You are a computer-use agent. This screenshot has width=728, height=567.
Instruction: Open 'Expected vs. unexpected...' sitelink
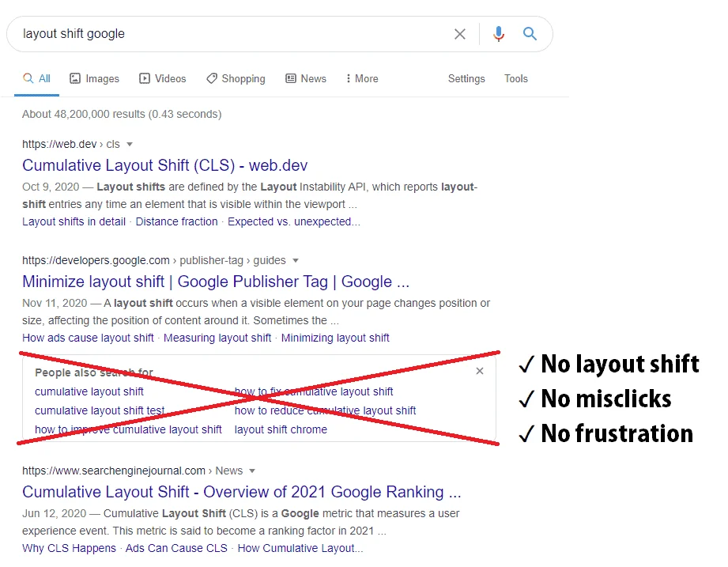[294, 221]
